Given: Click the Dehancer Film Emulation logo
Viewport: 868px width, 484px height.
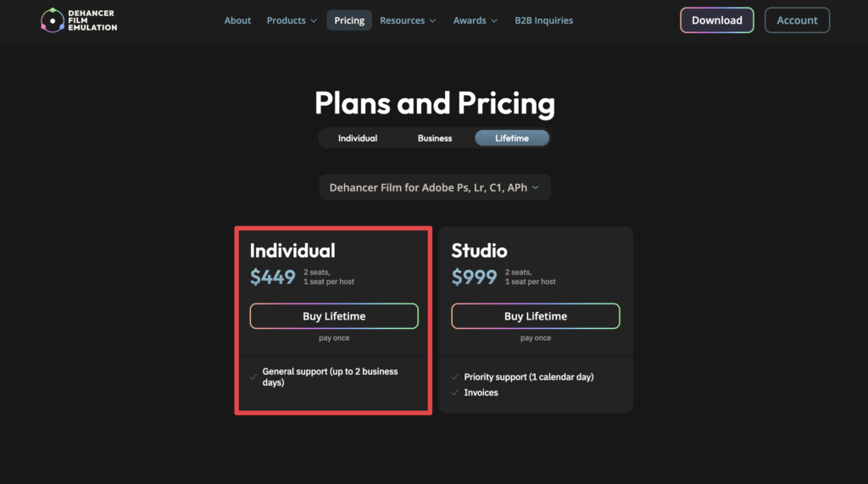Looking at the screenshot, I should [79, 20].
